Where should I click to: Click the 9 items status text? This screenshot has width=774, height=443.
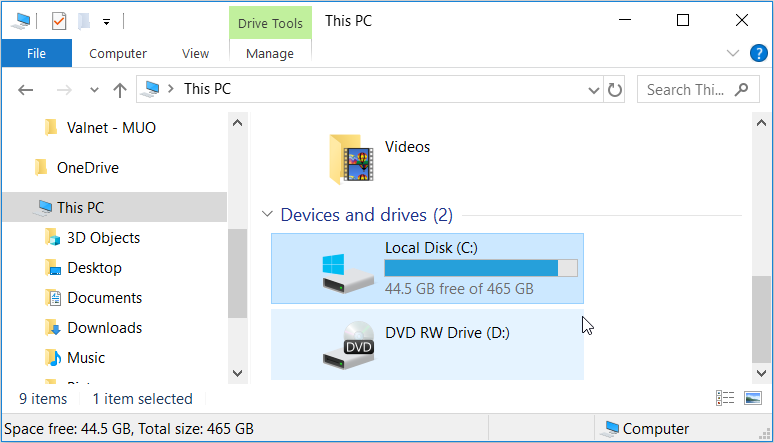coord(43,399)
